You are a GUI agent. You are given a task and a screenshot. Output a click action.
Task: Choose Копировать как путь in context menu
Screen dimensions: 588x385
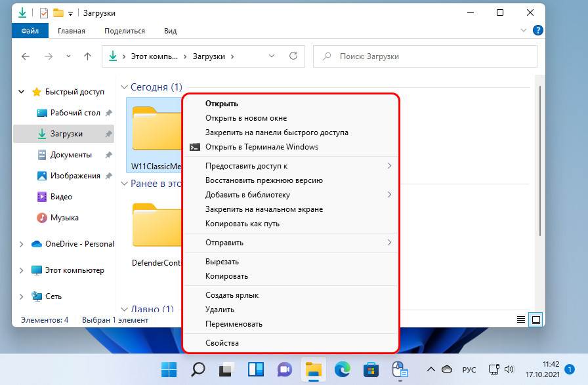click(242, 224)
